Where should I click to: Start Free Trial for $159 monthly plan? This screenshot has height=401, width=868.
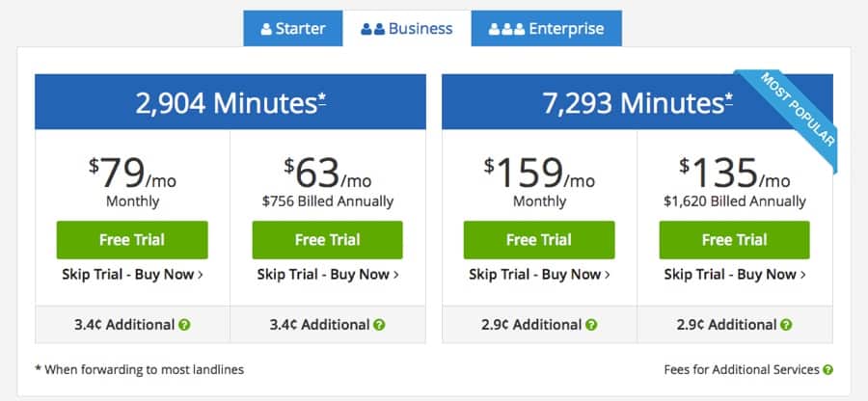tap(539, 240)
